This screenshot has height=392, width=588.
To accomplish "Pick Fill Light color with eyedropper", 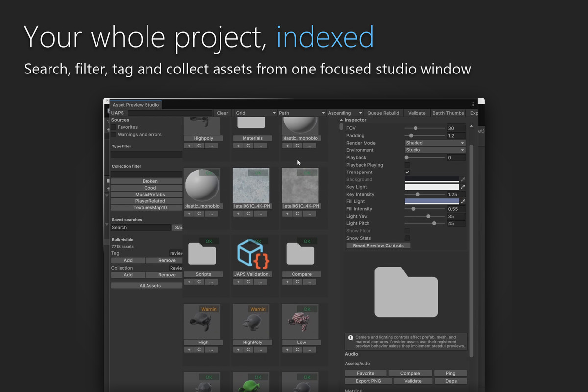I will [463, 201].
